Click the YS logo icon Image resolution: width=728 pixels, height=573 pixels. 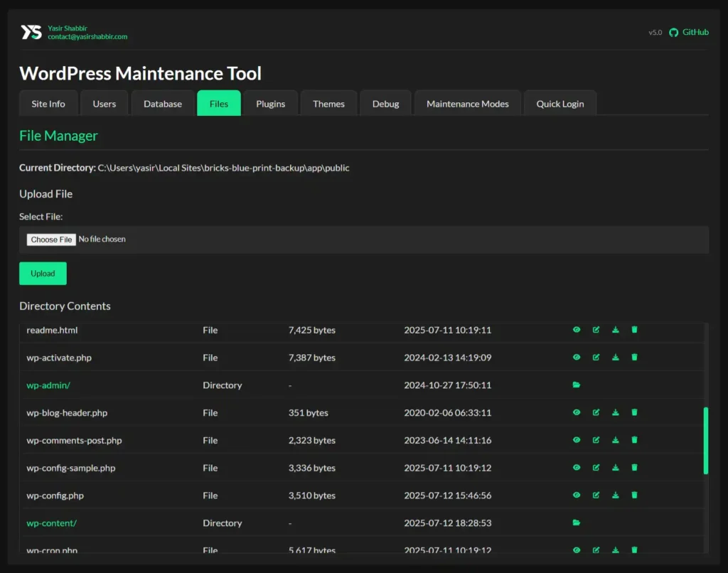pos(31,32)
